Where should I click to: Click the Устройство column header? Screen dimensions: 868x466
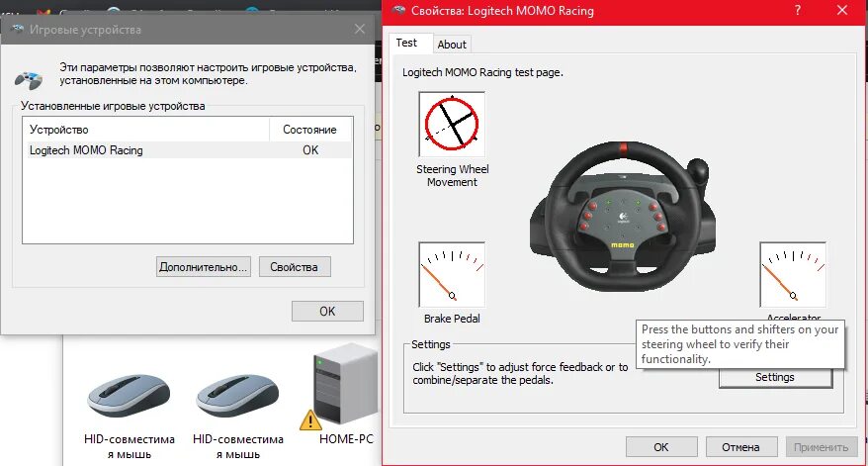click(x=146, y=130)
